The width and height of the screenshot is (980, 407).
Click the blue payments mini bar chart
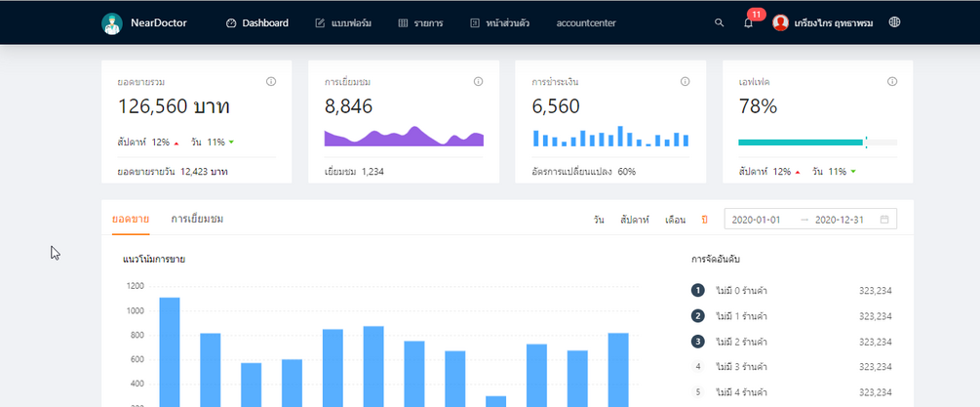pyautogui.click(x=610, y=137)
